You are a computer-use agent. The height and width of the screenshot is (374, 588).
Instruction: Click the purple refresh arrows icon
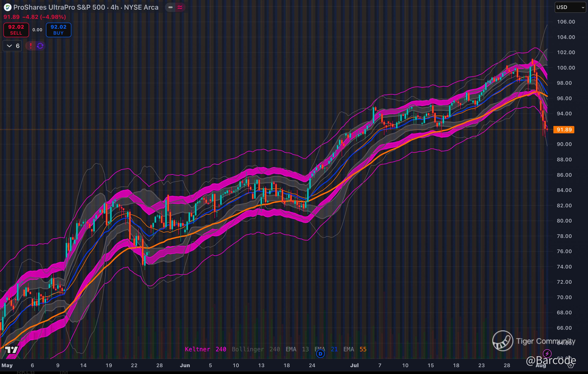click(40, 46)
